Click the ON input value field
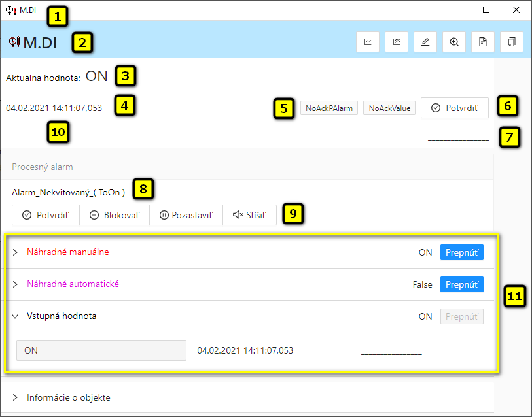The height and width of the screenshot is (417, 532). (x=101, y=350)
